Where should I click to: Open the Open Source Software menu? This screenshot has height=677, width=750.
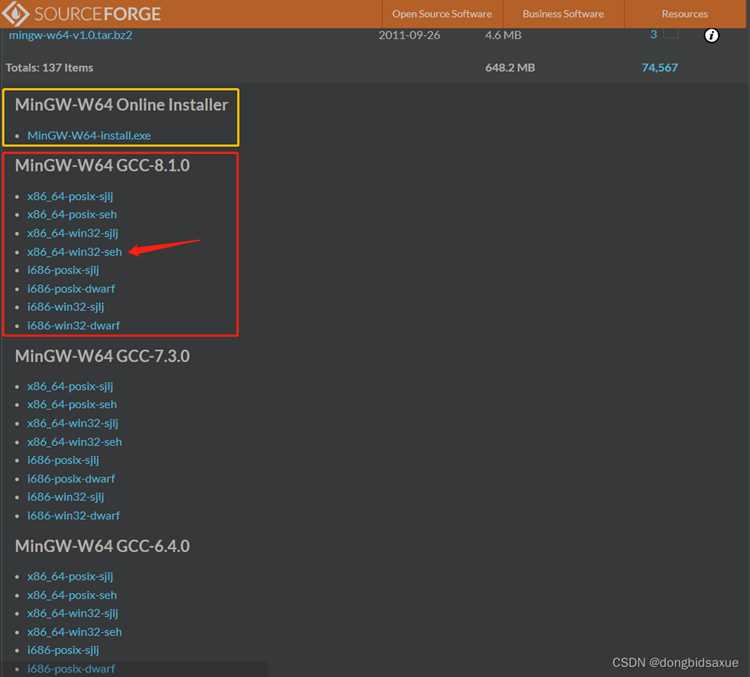point(442,14)
